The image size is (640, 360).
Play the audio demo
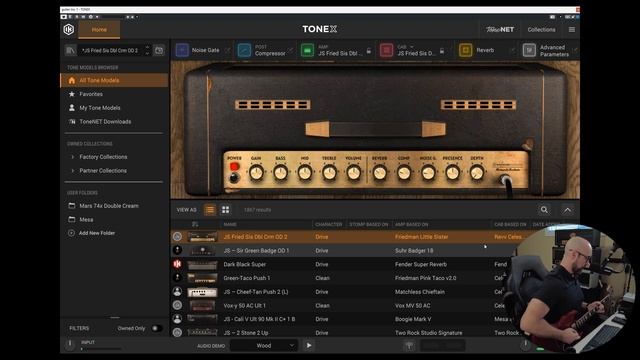309,346
